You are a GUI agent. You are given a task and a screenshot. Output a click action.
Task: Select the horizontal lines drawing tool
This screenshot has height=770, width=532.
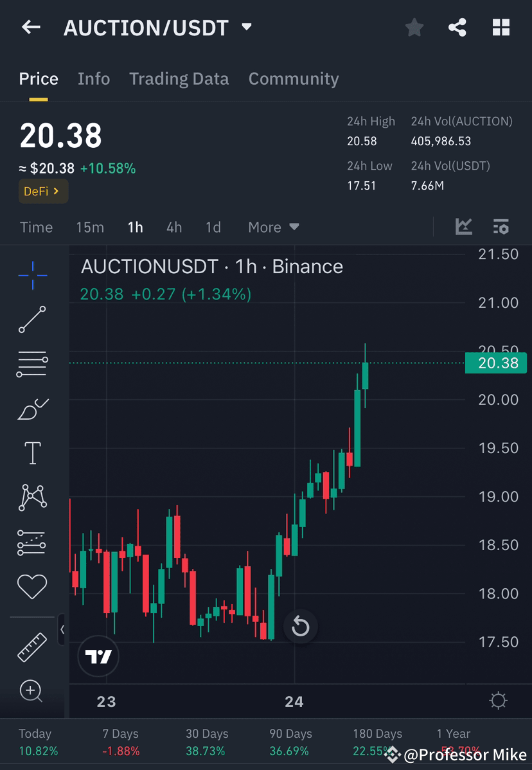coord(32,363)
